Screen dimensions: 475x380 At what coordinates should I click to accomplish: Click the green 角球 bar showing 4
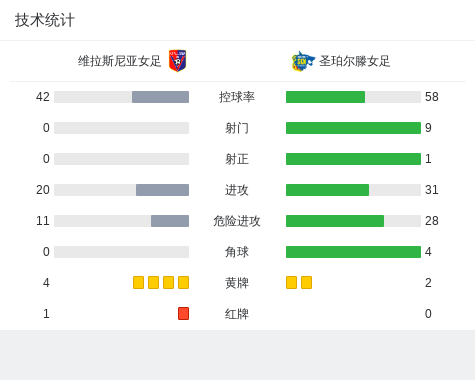(x=353, y=252)
